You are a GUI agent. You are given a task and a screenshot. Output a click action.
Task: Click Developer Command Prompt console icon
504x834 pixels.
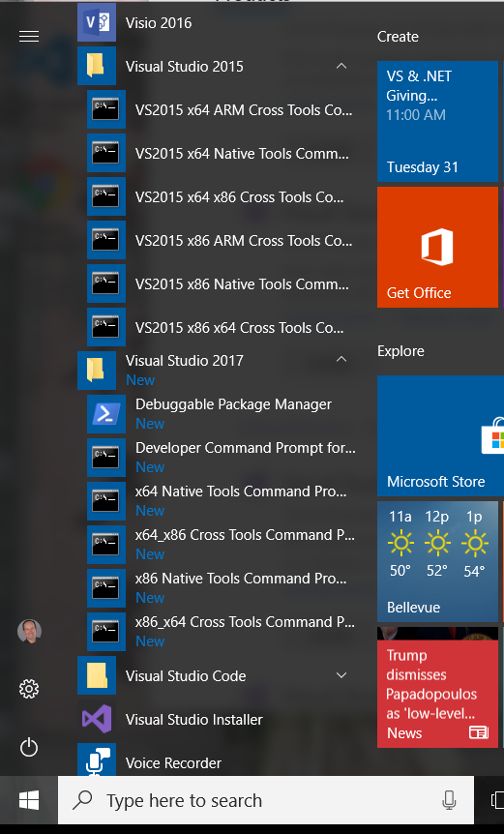(x=106, y=458)
